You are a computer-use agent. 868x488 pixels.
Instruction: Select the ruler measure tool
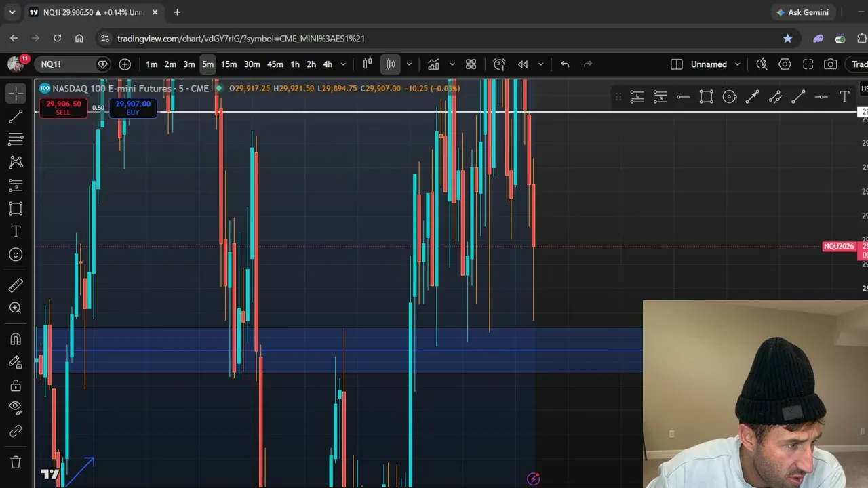pos(16,285)
